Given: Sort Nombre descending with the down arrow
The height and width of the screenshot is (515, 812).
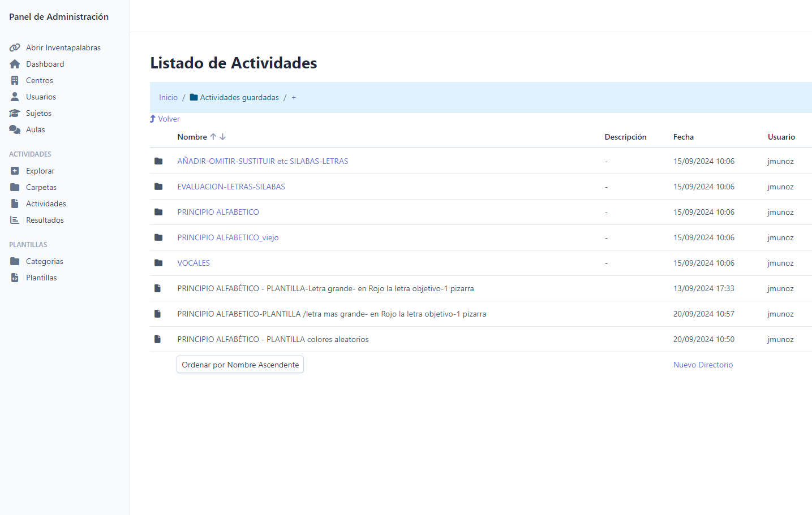Looking at the screenshot, I should click(x=222, y=137).
